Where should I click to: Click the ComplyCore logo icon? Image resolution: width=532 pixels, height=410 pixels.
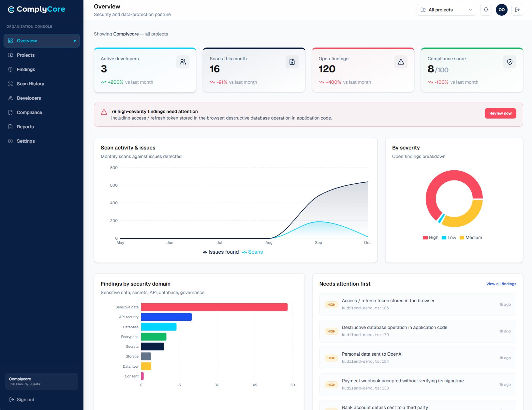pos(11,9)
